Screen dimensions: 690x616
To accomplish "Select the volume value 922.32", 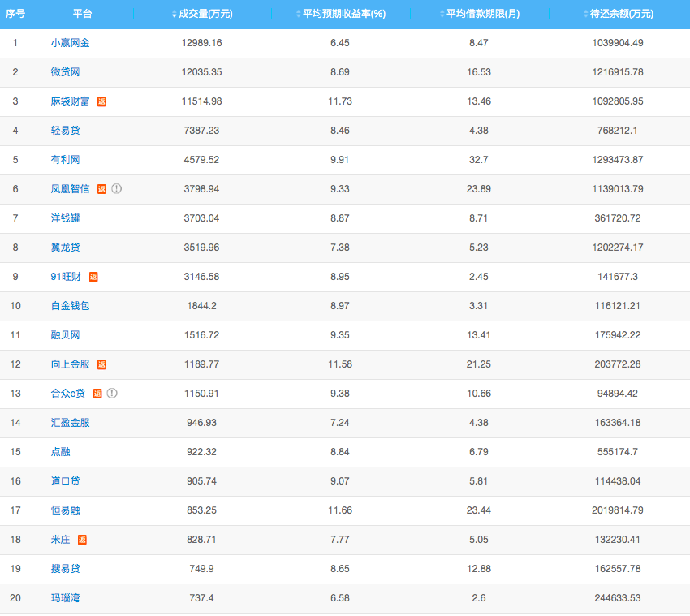I will click(x=201, y=452).
